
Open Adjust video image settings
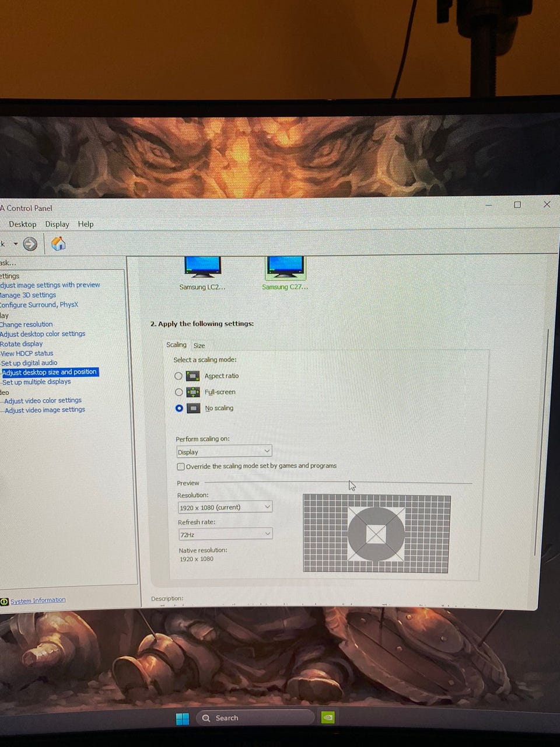[45, 410]
